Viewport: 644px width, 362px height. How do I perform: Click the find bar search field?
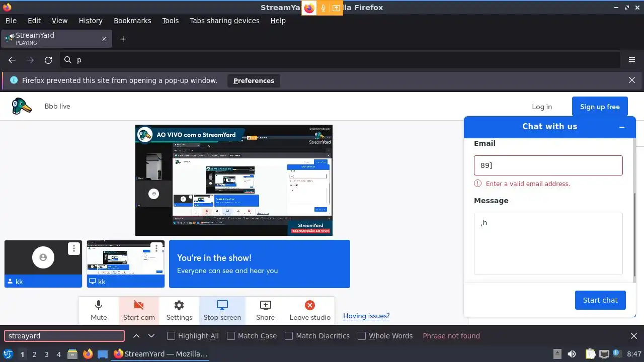coord(64,336)
